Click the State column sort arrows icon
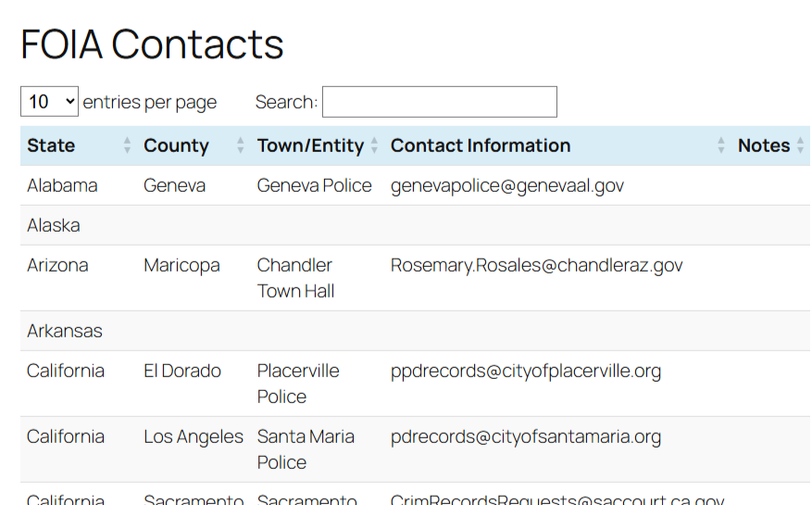This screenshot has height=505, width=812. tap(127, 145)
